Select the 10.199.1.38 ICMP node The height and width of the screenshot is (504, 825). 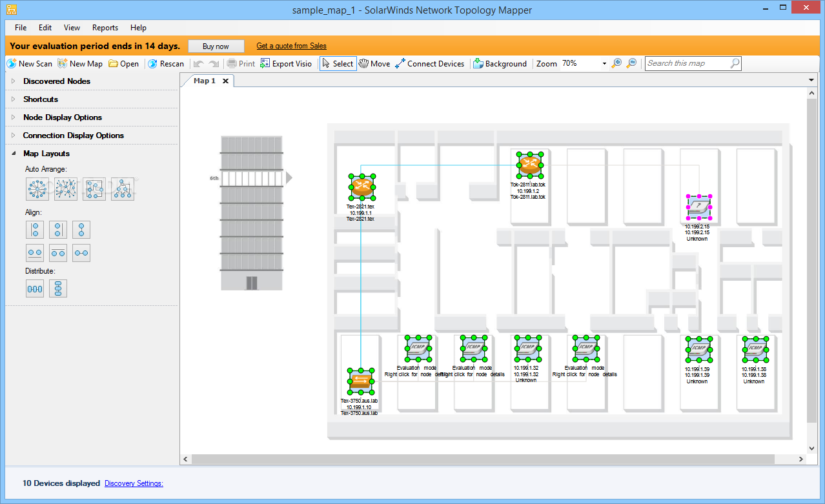tap(755, 349)
